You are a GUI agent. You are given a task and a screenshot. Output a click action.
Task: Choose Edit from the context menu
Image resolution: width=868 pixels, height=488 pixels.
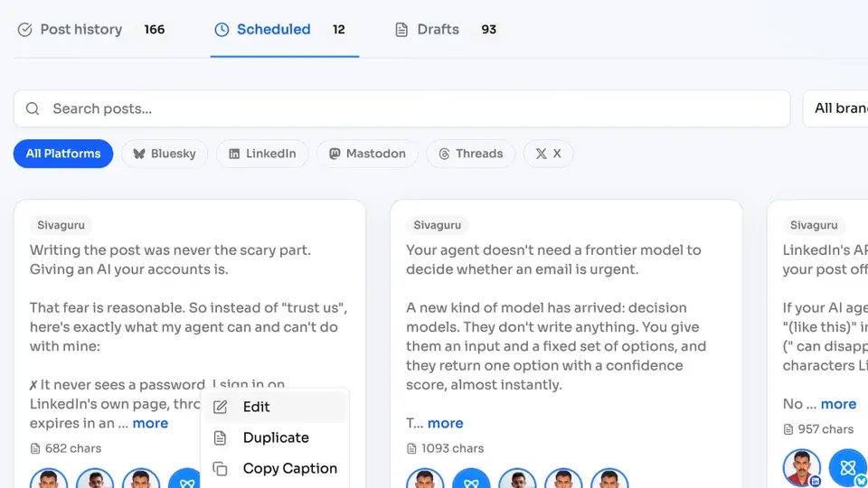point(275,407)
